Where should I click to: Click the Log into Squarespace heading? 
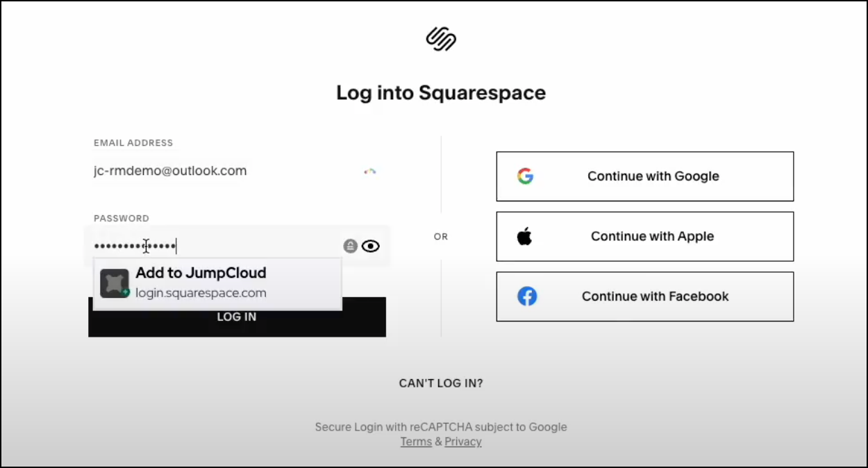coord(441,92)
